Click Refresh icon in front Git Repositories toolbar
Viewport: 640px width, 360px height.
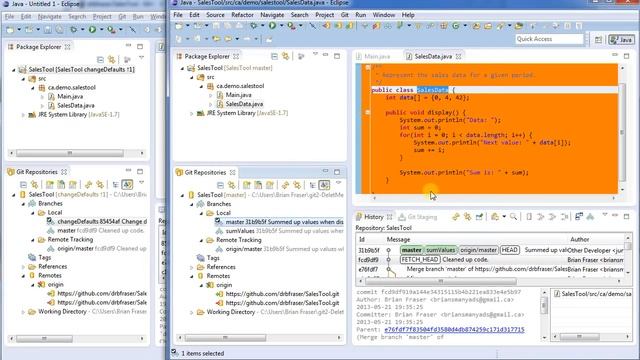click(x=285, y=185)
